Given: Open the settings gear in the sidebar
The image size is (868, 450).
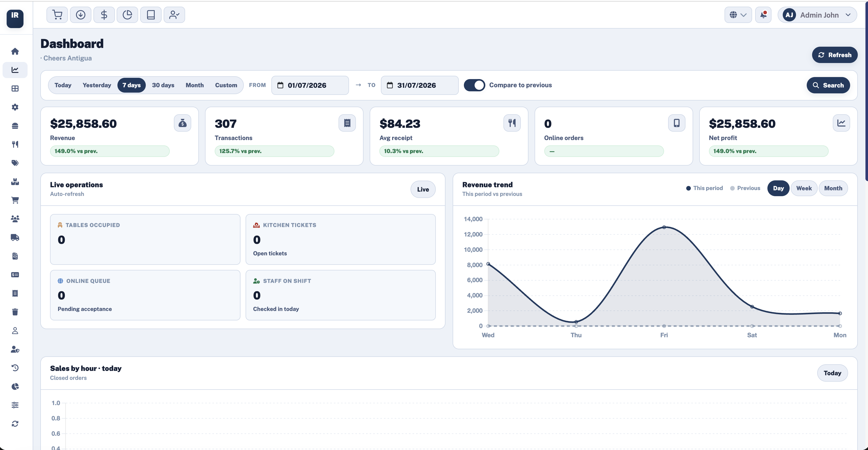Looking at the screenshot, I should [15, 107].
